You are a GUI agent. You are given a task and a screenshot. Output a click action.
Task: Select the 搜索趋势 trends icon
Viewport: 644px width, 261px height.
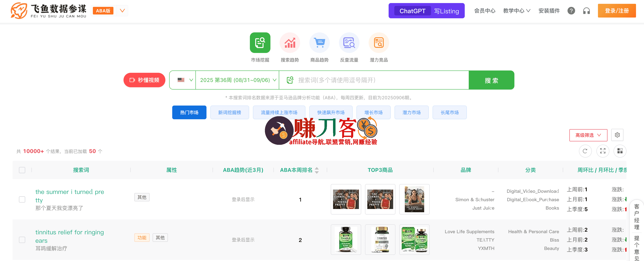coord(289,42)
